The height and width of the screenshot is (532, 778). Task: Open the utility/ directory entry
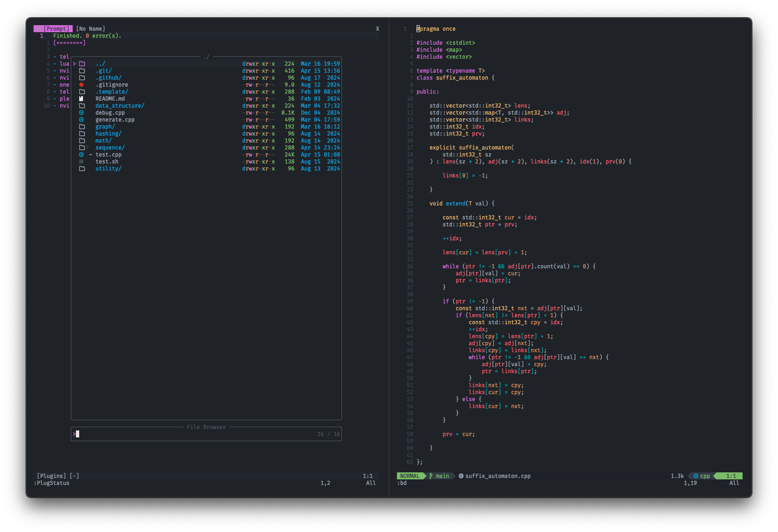pos(109,169)
